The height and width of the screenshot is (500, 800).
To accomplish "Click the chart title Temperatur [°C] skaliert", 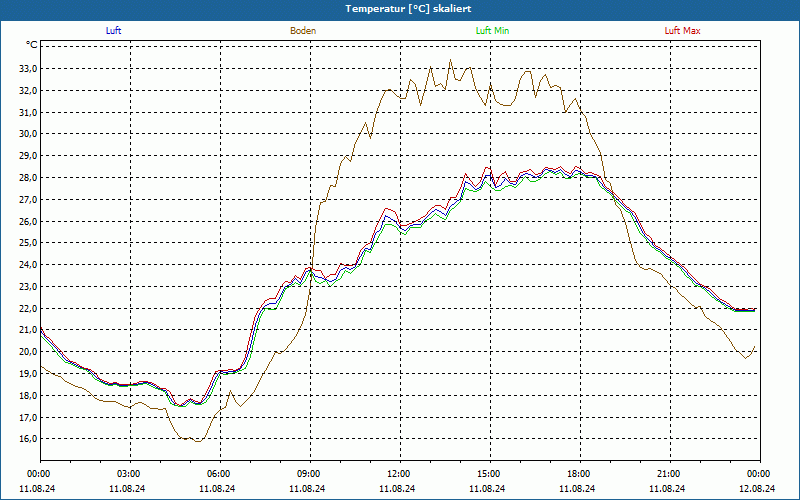I will pyautogui.click(x=408, y=9).
